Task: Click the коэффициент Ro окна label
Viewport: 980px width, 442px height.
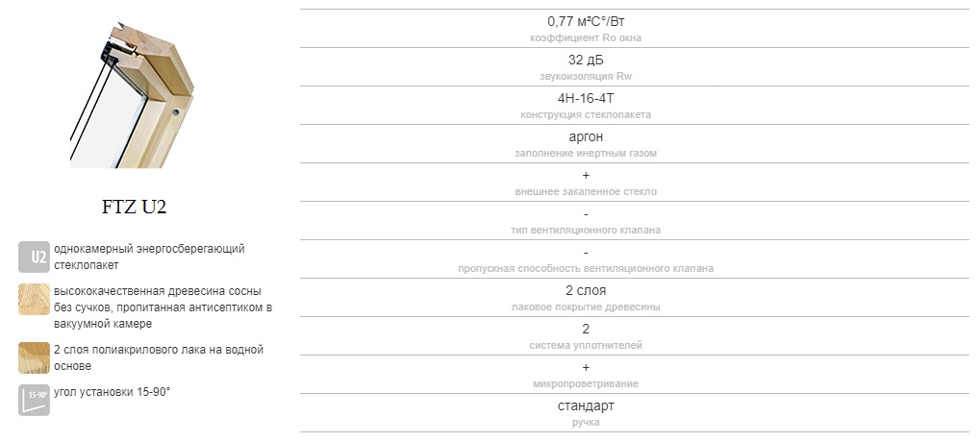Action: point(586,38)
